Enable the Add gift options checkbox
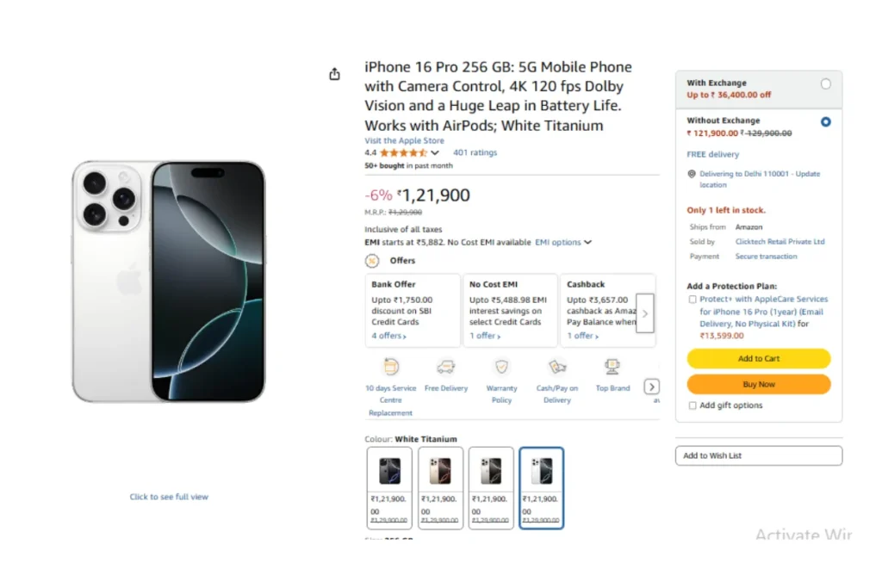Image resolution: width=882 pixels, height=588 pixels. pyautogui.click(x=693, y=405)
